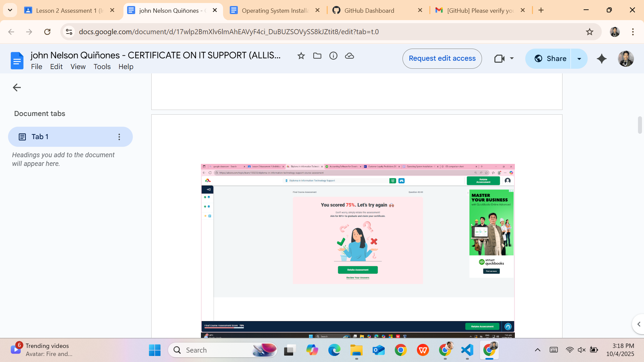Open Tab 1 three-dot options menu
Image resolution: width=644 pixels, height=362 pixels.
(x=119, y=137)
